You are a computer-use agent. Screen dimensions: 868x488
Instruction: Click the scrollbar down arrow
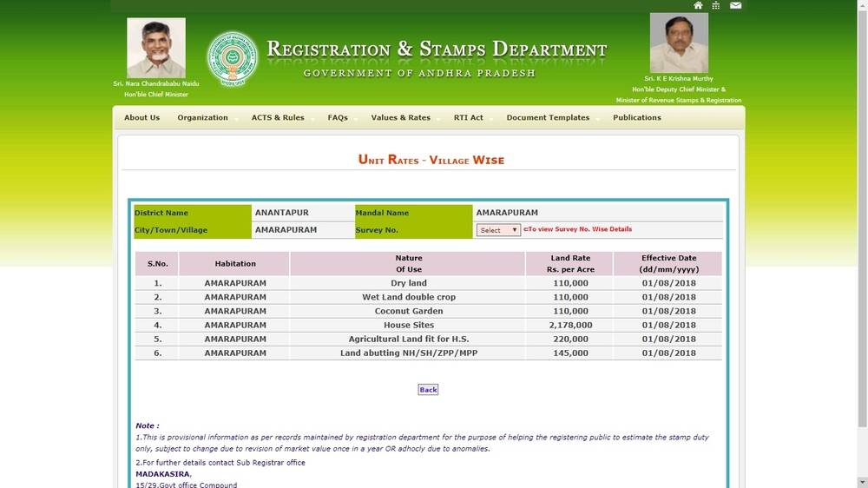point(862,482)
